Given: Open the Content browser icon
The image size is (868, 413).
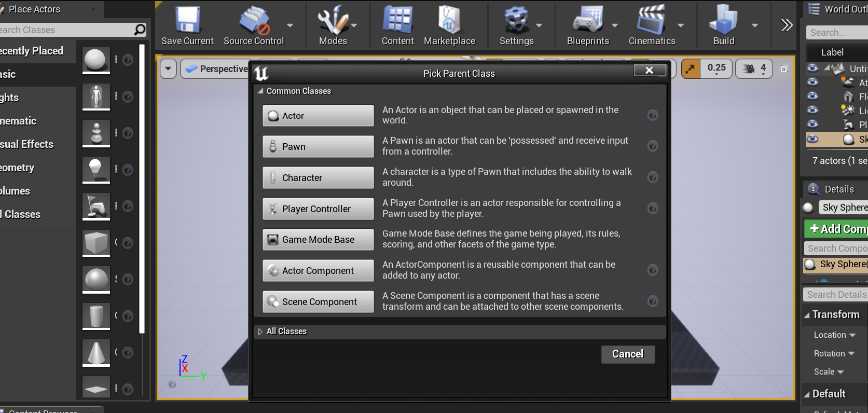Looking at the screenshot, I should 397,20.
